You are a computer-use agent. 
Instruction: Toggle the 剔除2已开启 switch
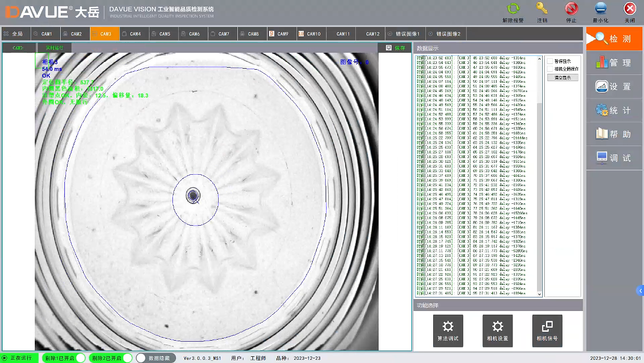pyautogui.click(x=110, y=358)
